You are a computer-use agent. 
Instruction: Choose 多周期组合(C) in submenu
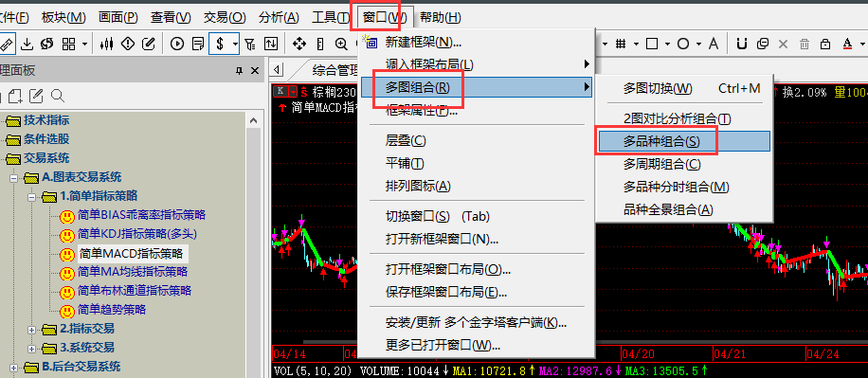coord(684,164)
